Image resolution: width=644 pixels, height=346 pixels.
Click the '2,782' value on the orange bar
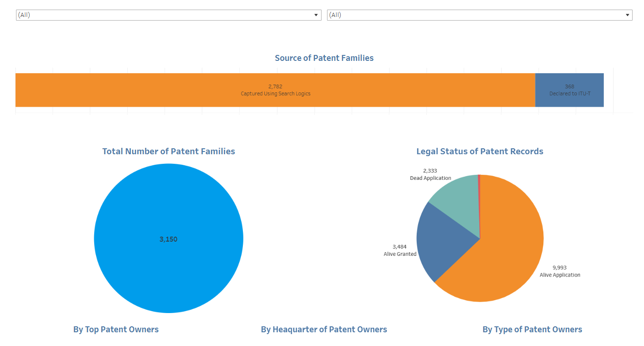click(x=275, y=86)
